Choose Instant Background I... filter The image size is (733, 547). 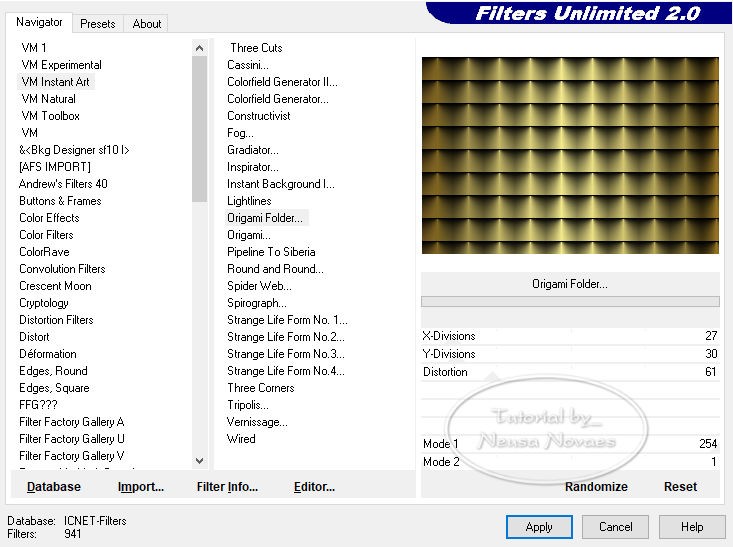point(280,184)
